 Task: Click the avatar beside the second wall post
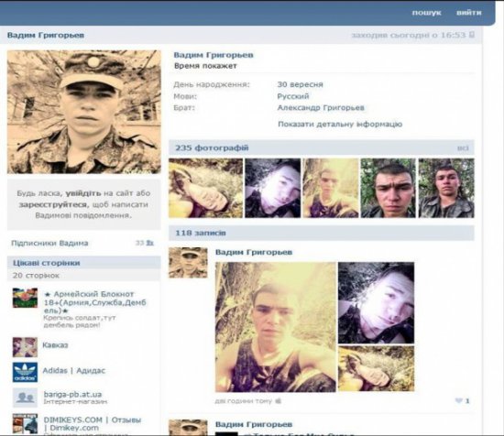pyautogui.click(x=188, y=428)
